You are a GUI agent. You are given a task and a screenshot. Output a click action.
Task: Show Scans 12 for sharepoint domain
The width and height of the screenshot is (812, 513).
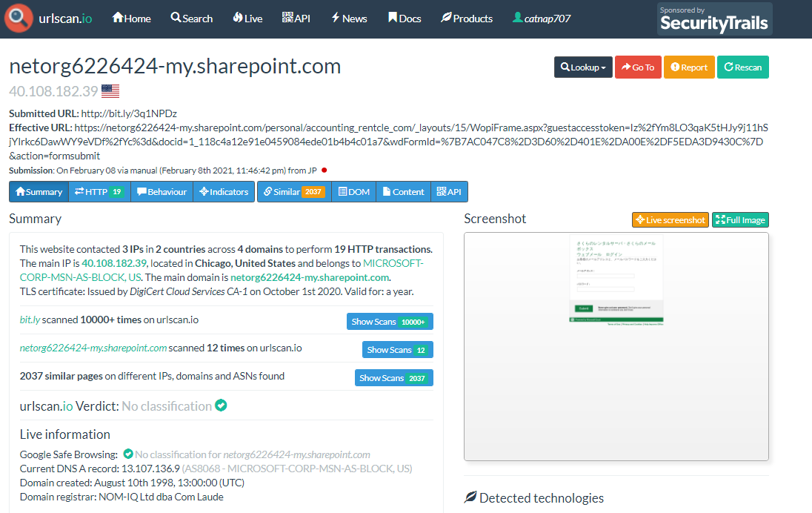tap(398, 350)
